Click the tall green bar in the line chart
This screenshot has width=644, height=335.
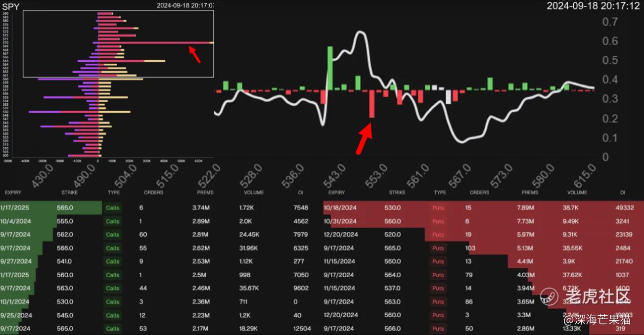tap(330, 68)
